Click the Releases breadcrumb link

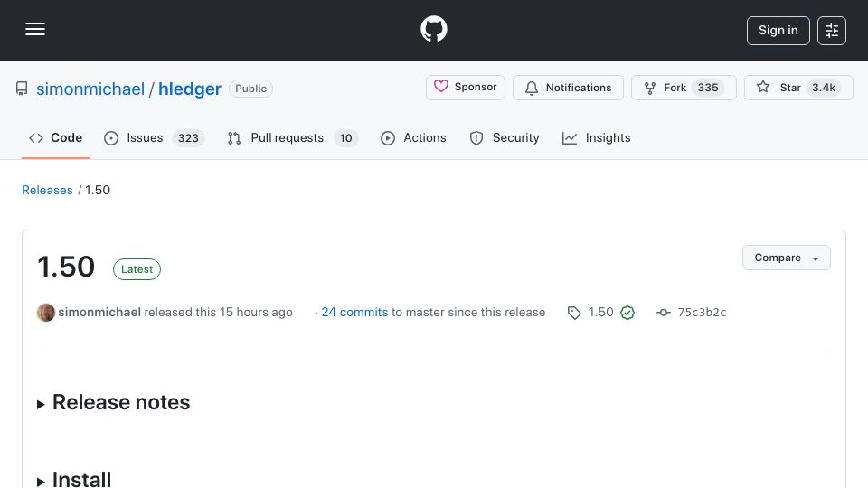click(47, 190)
